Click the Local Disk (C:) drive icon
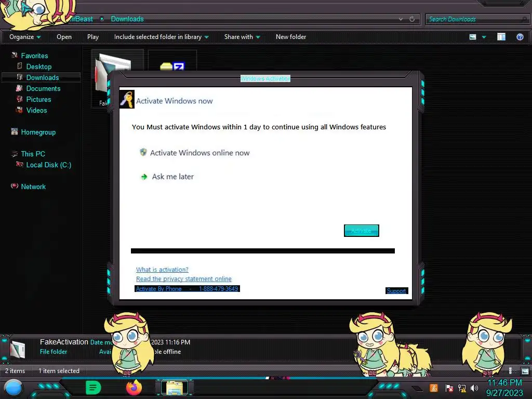532x399 pixels. point(20,164)
